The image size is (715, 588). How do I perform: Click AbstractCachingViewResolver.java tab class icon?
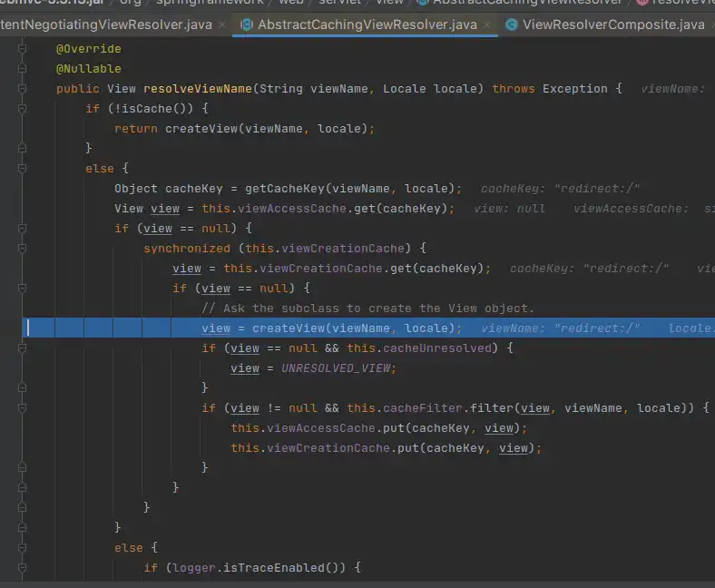247,24
